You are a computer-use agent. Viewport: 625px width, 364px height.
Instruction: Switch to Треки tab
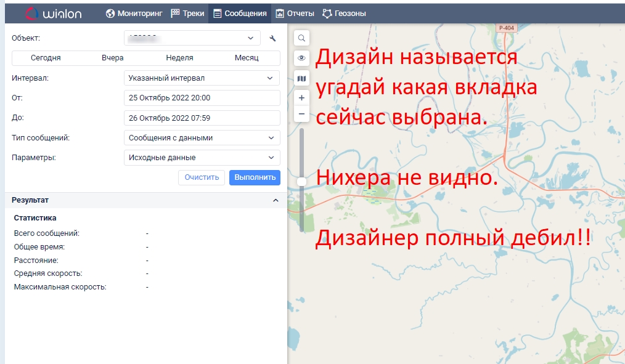187,13
